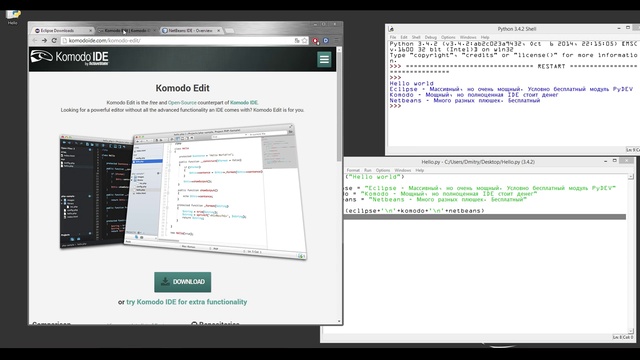
Task: Click the translate icon in the address bar
Action: pos(297,40)
